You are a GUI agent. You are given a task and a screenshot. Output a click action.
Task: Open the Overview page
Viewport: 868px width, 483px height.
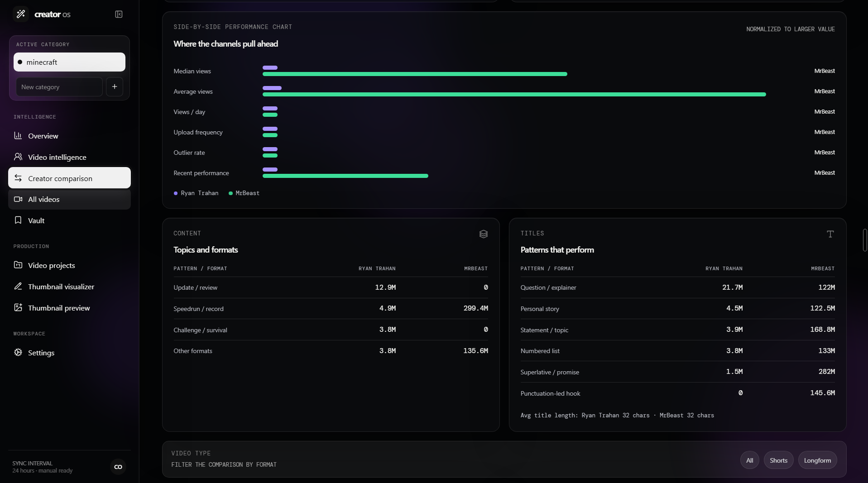pos(69,136)
